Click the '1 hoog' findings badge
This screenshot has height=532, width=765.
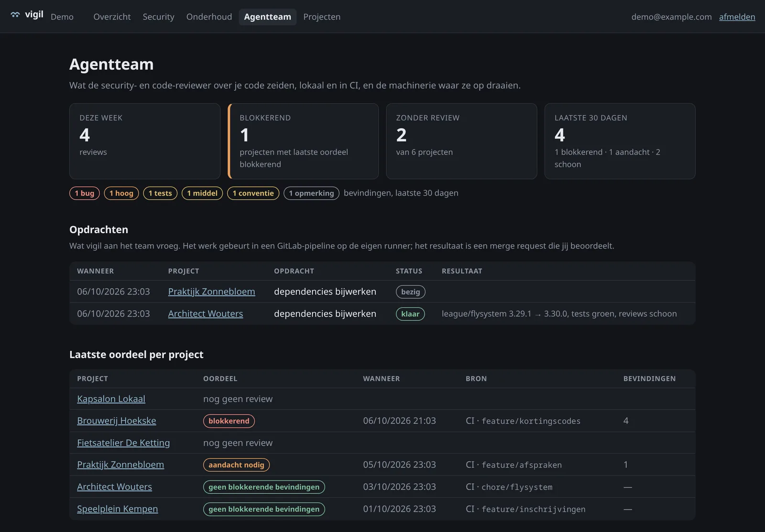[x=121, y=193]
